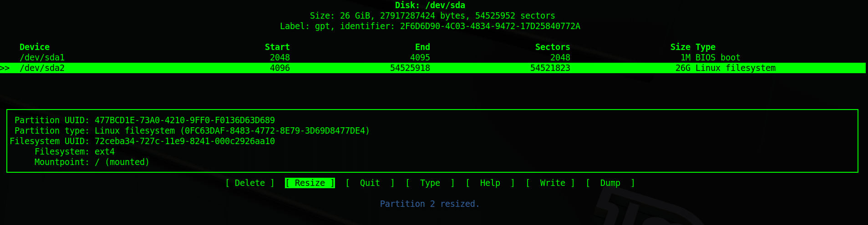Click the BIOS boot type entry

718,57
